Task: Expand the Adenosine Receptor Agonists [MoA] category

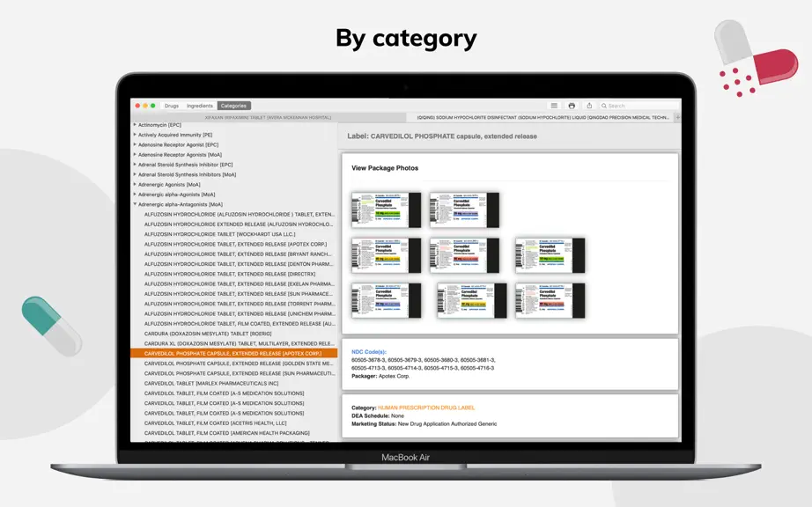Action: [x=135, y=154]
